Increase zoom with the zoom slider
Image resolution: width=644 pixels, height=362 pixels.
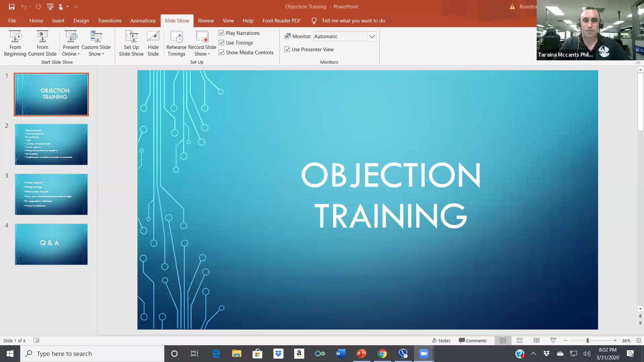click(614, 341)
